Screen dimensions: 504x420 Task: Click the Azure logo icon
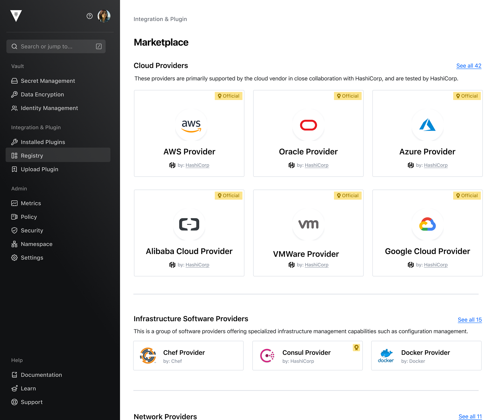click(427, 125)
